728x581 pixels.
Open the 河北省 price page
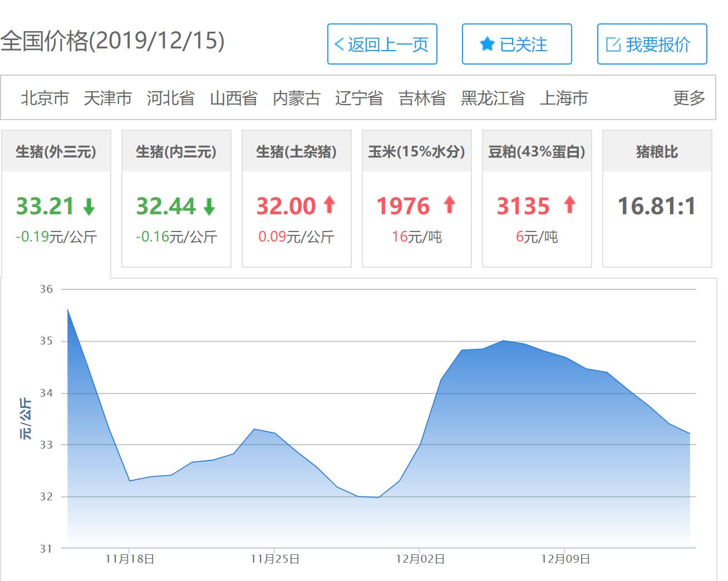[x=171, y=99]
